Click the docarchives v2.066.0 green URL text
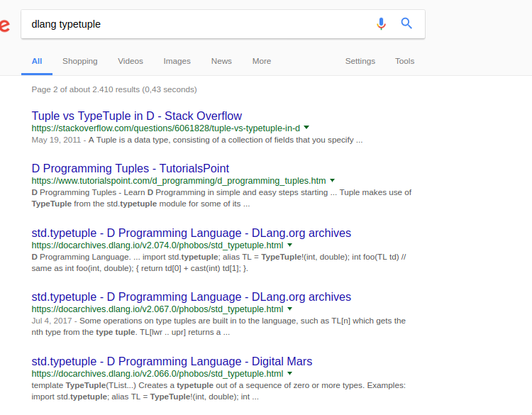Image resolution: width=532 pixels, height=415 pixels. pos(157,374)
